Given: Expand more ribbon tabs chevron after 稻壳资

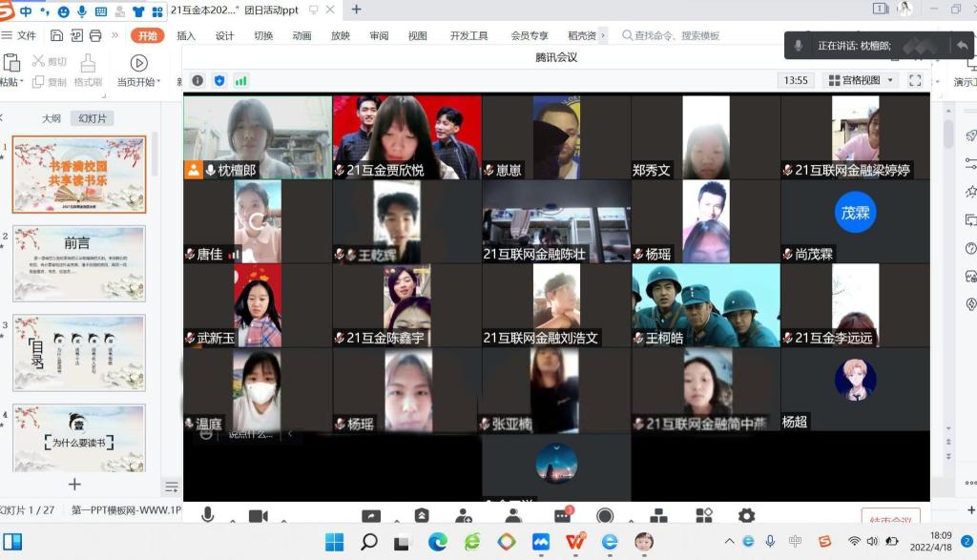Looking at the screenshot, I should [602, 35].
